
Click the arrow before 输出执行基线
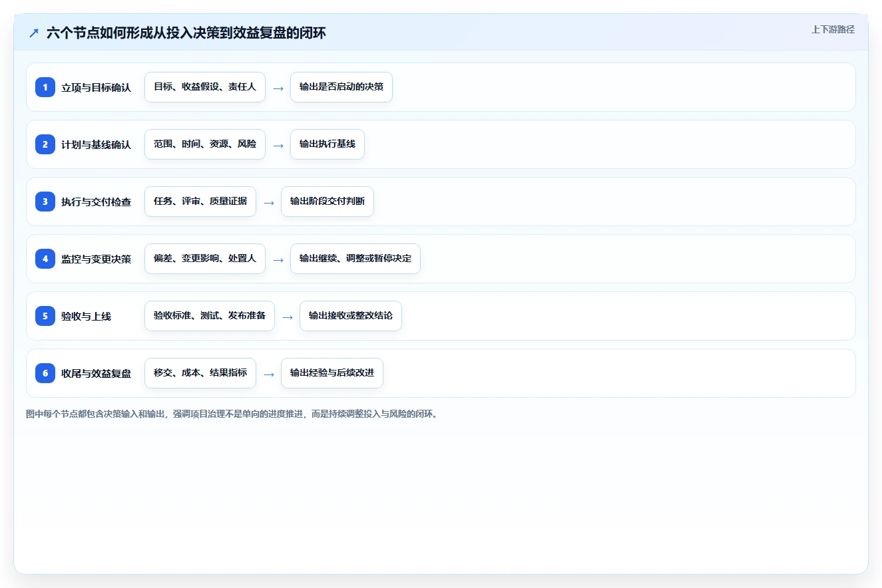(278, 145)
